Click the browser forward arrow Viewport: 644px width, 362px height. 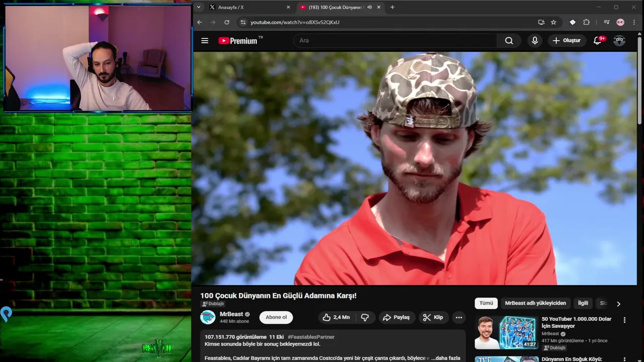click(x=213, y=22)
